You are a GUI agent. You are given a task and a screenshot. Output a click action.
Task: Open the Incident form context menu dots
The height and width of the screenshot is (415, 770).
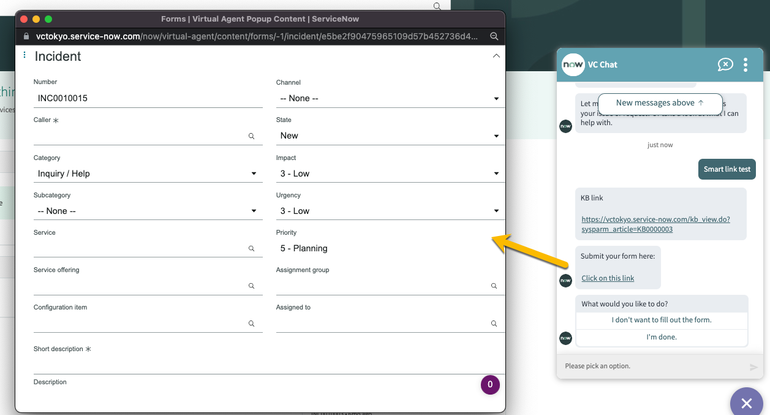point(25,55)
